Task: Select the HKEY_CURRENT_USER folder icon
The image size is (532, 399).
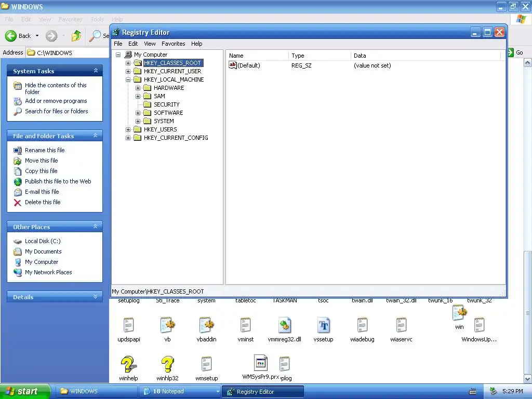Action: coord(137,71)
